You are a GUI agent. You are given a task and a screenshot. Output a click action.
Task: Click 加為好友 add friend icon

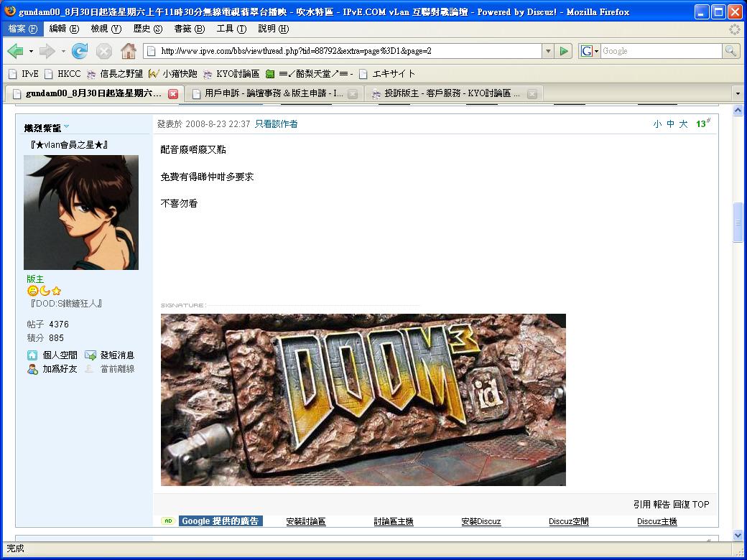[32, 369]
